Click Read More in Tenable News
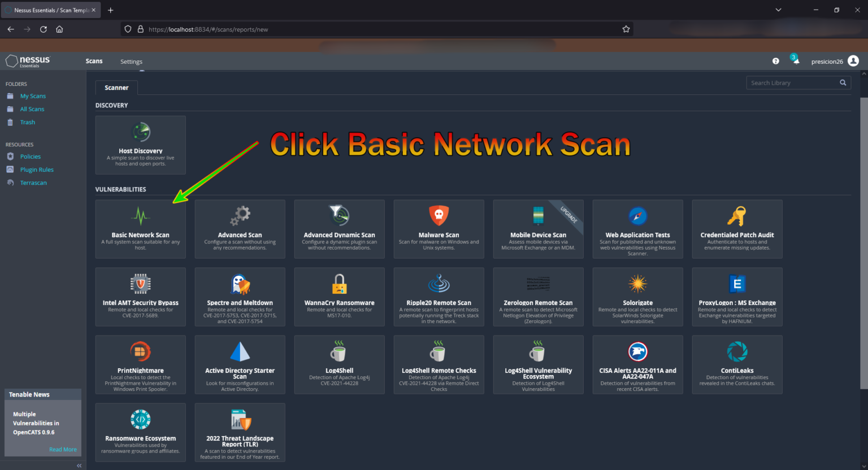Image resolution: width=868 pixels, height=470 pixels. 63,450
